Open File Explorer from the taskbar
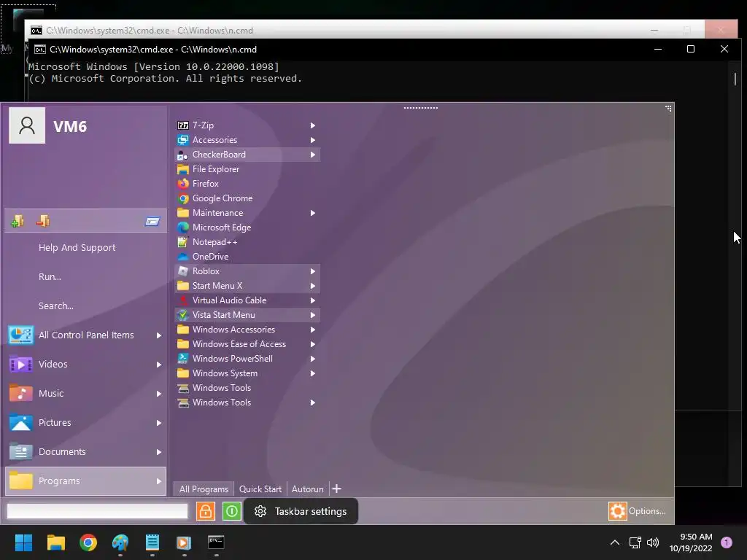 tap(55, 542)
